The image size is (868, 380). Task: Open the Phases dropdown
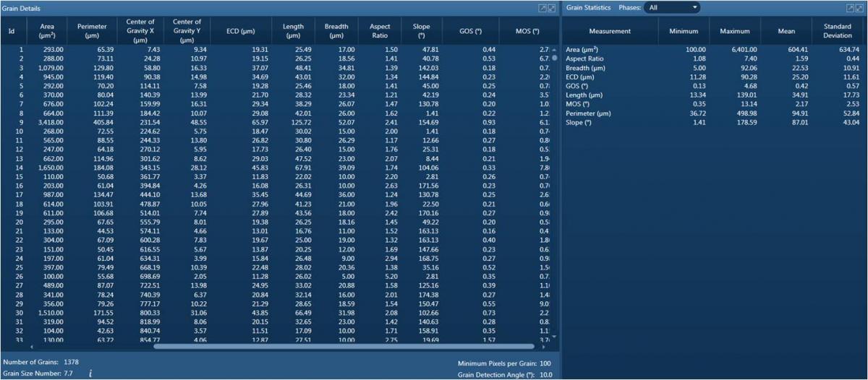click(x=673, y=8)
